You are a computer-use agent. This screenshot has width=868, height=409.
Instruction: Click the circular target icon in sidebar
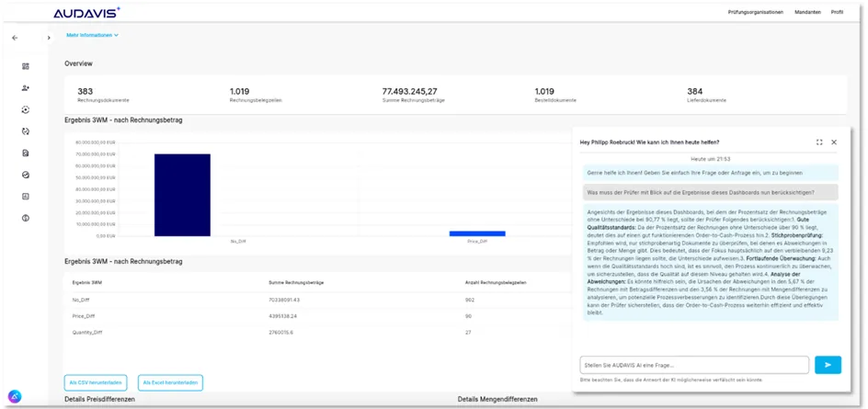(26, 109)
